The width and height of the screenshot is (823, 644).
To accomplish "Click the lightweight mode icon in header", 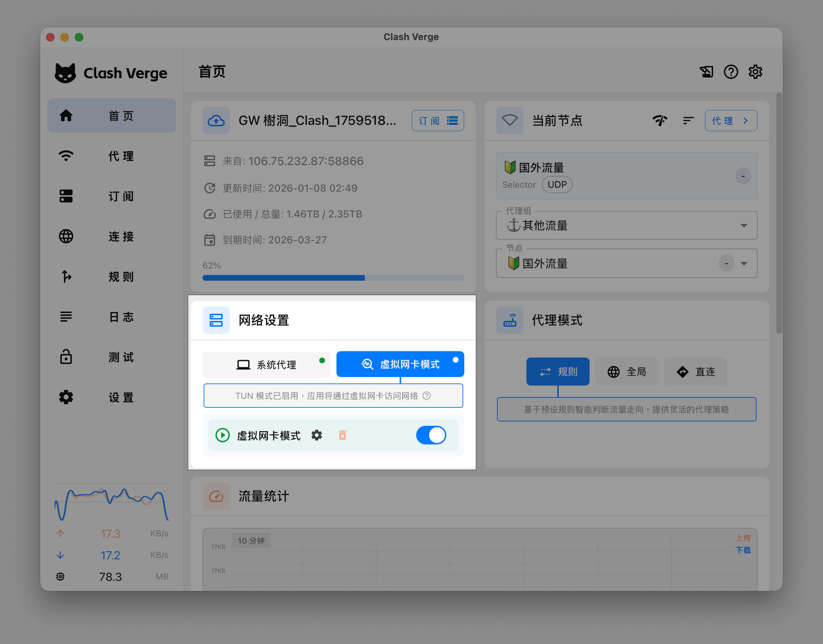I will [x=706, y=72].
